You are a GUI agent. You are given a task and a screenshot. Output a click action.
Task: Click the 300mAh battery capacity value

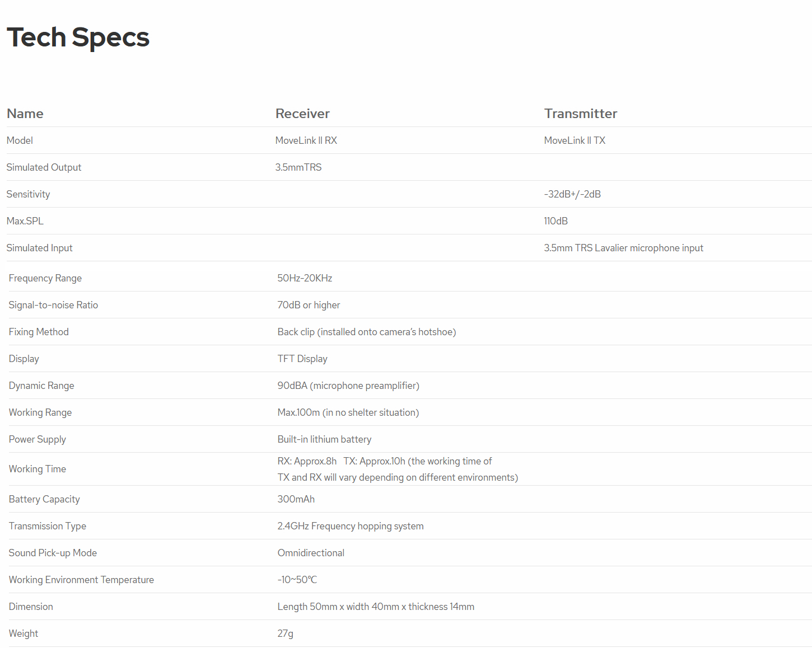pyautogui.click(x=296, y=499)
